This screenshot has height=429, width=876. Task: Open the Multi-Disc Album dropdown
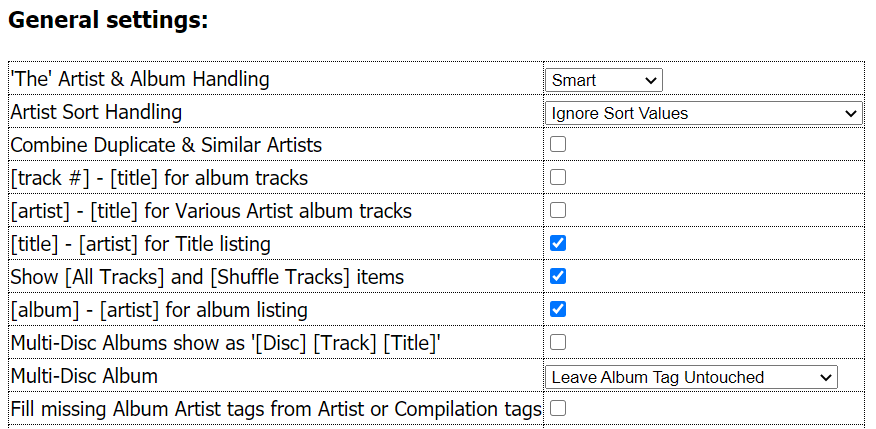point(691,377)
